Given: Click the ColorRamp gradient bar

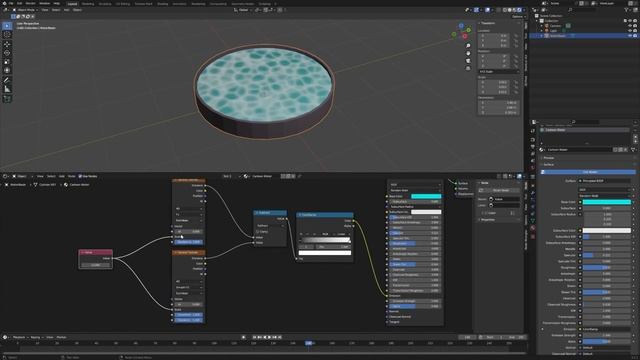Looking at the screenshot, I should pos(325,240).
